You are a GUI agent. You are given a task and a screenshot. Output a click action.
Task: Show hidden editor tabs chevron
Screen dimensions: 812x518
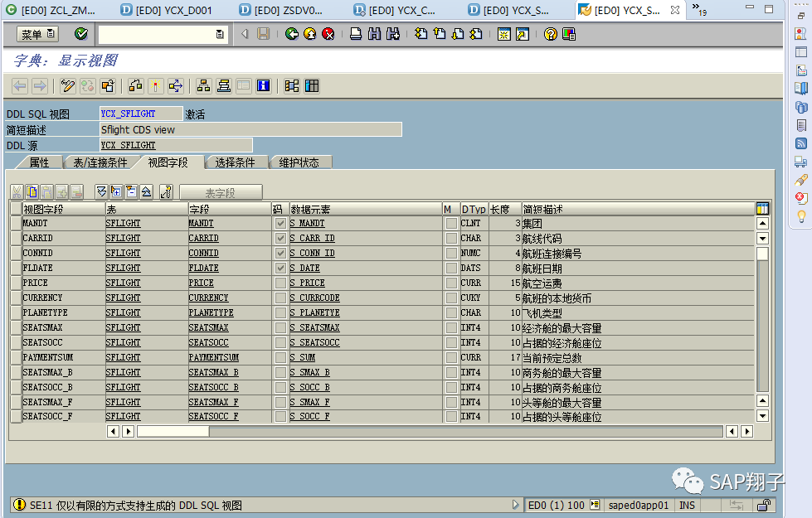point(699,9)
